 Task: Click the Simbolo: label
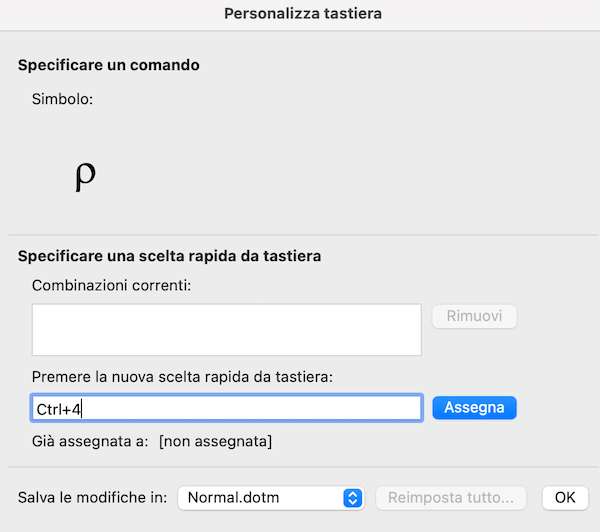62,99
